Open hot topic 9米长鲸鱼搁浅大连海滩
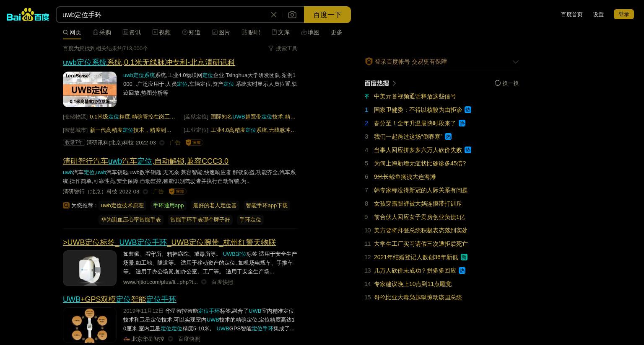Viewport: 644px width, 345px height. (x=405, y=177)
